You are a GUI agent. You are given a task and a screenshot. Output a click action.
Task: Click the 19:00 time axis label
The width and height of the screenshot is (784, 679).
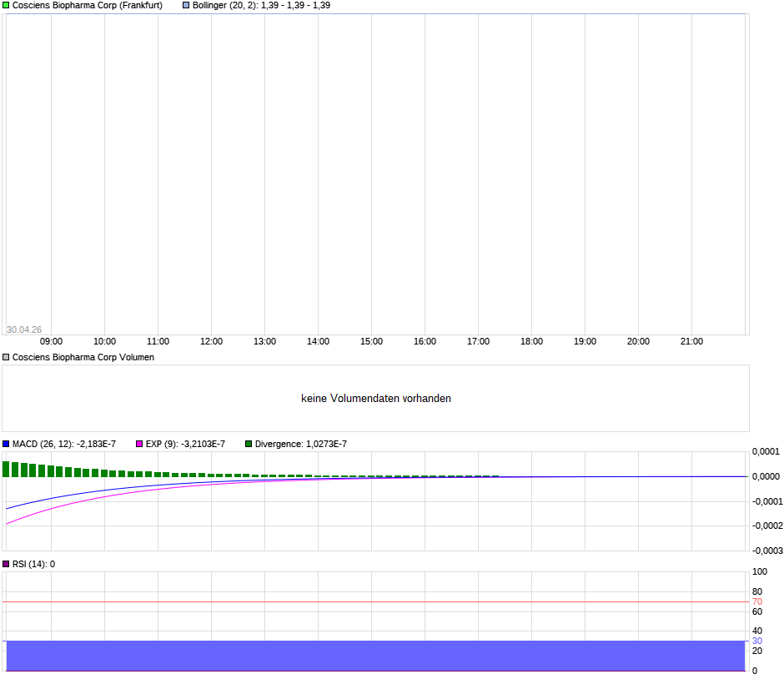coord(585,341)
